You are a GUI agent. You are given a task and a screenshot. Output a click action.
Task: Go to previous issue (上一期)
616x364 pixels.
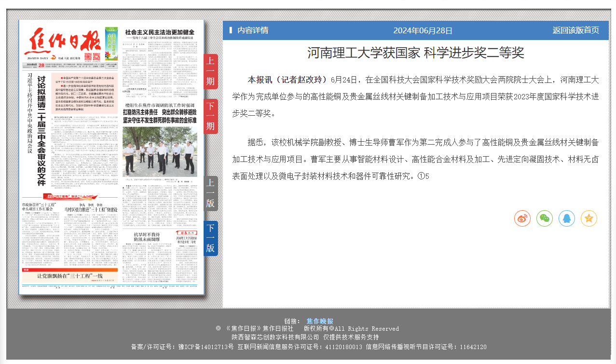tap(211, 71)
